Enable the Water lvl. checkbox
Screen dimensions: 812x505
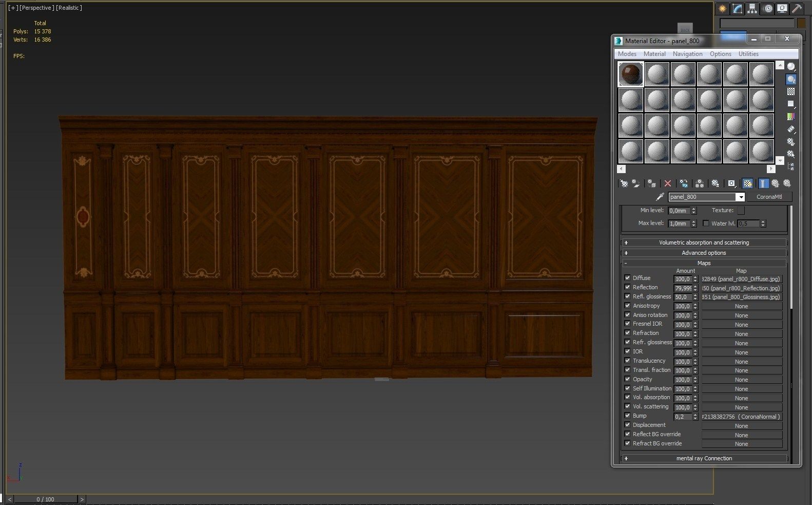tap(706, 223)
